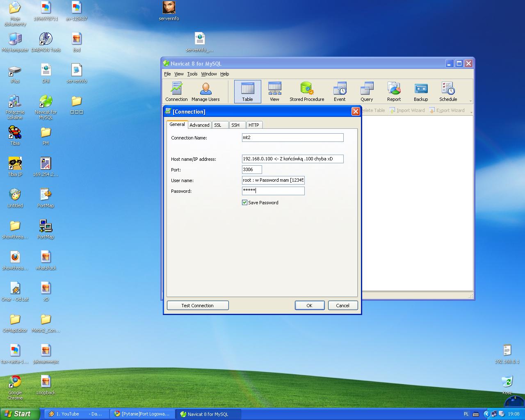Select the Loopback desktop icon
Viewport: 525px width, 420px height.
click(46, 385)
